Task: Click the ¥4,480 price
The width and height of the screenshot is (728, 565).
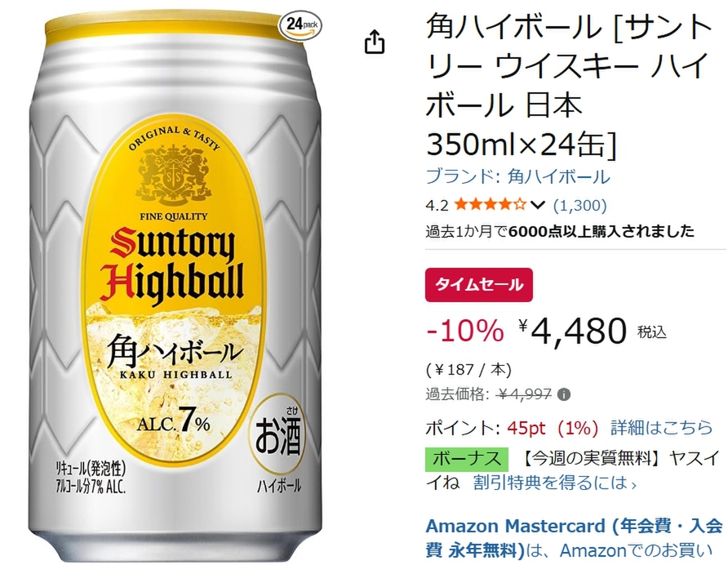Action: point(572,331)
